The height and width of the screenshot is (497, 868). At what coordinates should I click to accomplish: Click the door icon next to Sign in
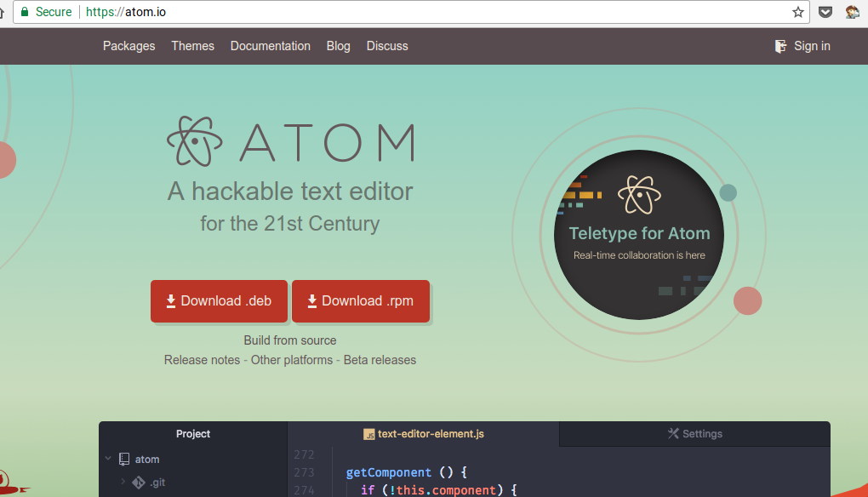[779, 46]
